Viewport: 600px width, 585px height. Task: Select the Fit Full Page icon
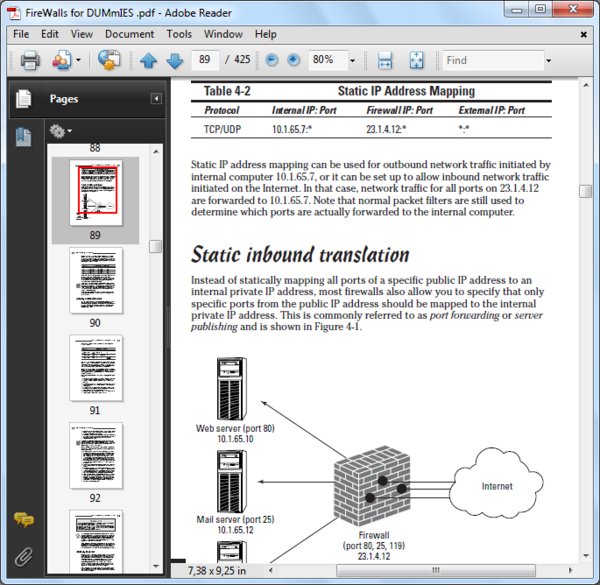click(x=416, y=60)
